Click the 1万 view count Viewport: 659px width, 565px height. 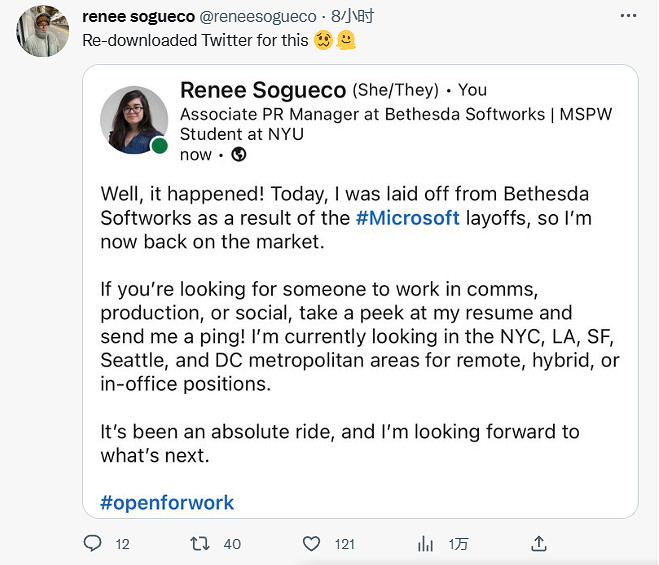pyautogui.click(x=458, y=544)
